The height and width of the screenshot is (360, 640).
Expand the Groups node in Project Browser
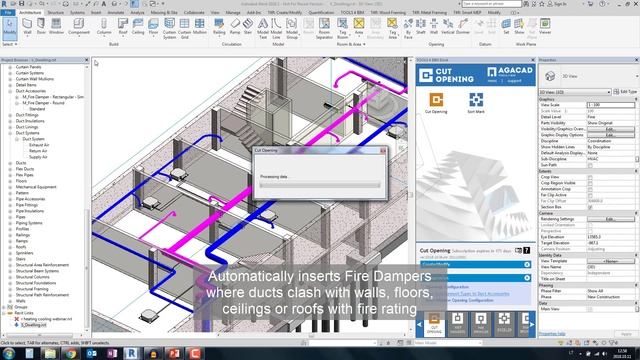4,307
